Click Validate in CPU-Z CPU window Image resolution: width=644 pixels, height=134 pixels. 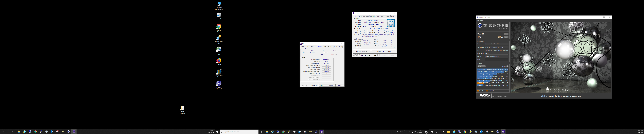(x=384, y=55)
